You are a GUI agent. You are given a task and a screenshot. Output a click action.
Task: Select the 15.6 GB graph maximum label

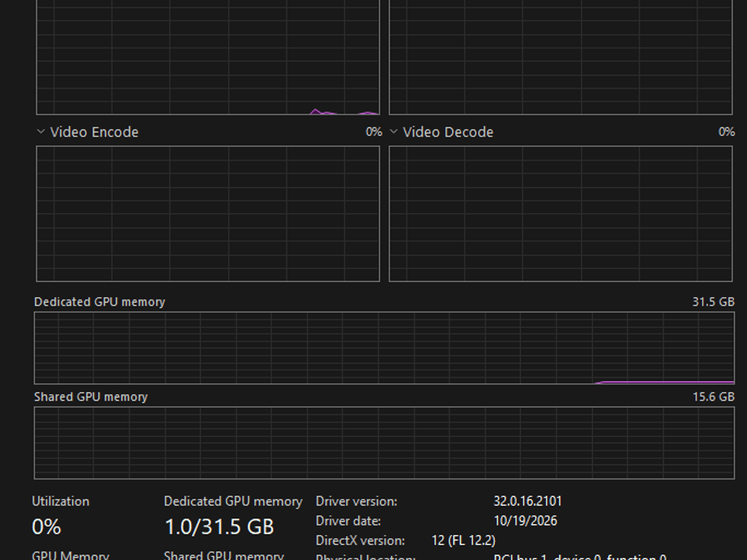coord(713,397)
